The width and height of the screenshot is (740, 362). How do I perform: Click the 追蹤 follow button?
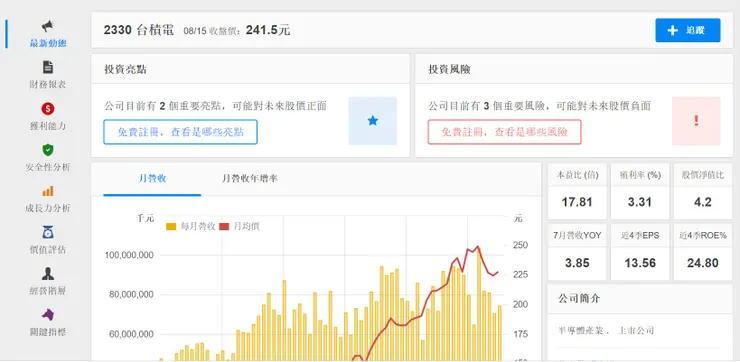(x=688, y=30)
